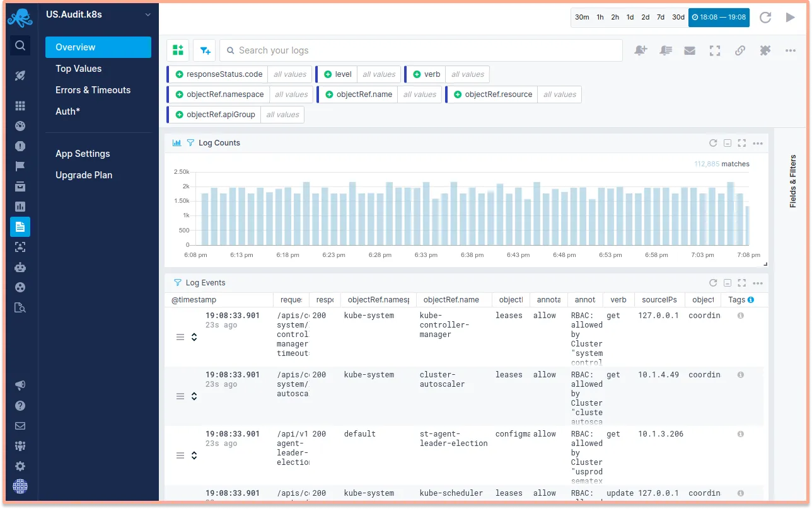Viewport: 812px width, 509px height.
Task: Copy share link with chain icon
Action: click(740, 50)
